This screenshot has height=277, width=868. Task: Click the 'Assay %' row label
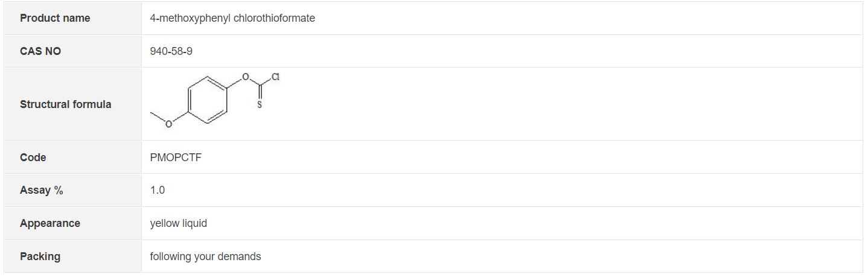coord(41,190)
